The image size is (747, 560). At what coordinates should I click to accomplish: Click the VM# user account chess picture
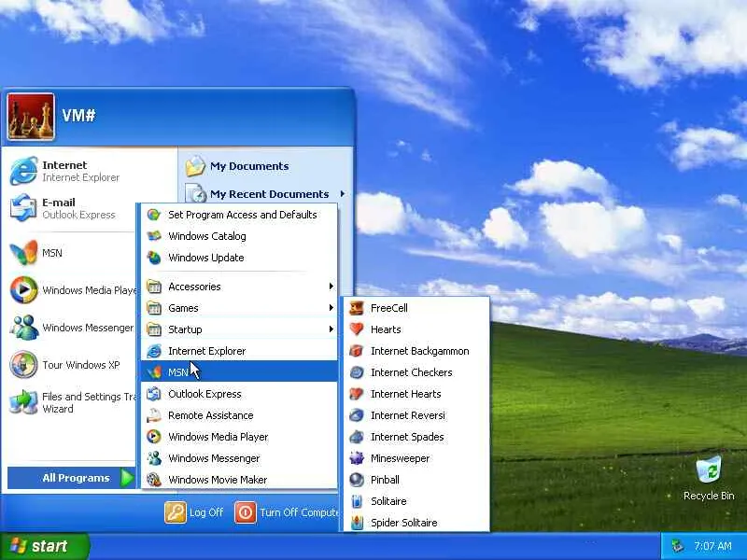pyautogui.click(x=31, y=117)
